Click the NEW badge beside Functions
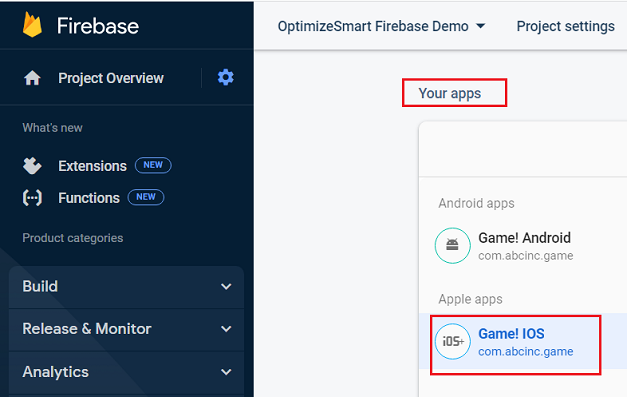The height and width of the screenshot is (397, 627). 146,197
